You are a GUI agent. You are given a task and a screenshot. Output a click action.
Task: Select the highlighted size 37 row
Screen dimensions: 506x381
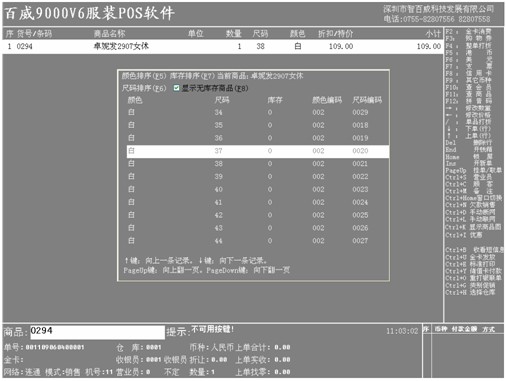[257, 151]
